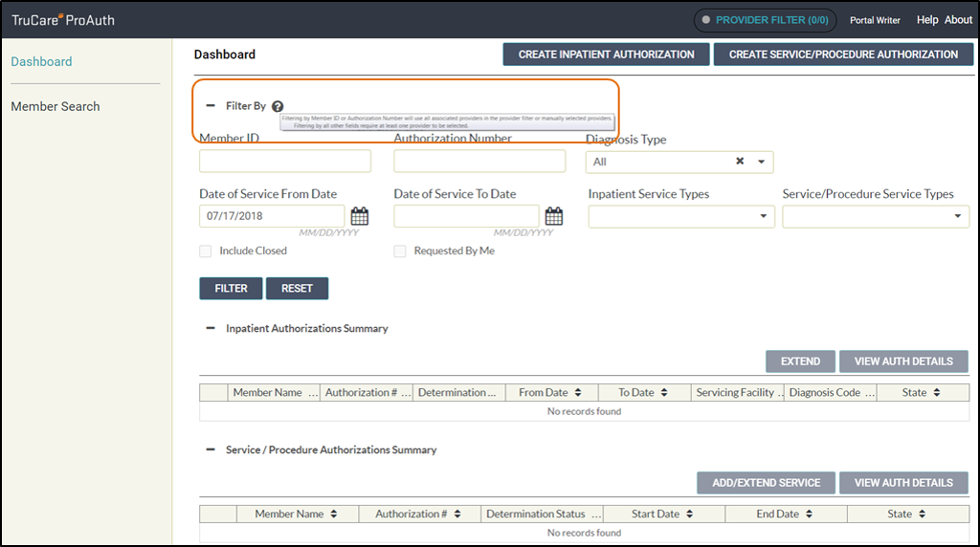Click into the Member ID field
The image size is (980, 547).
tap(285, 162)
